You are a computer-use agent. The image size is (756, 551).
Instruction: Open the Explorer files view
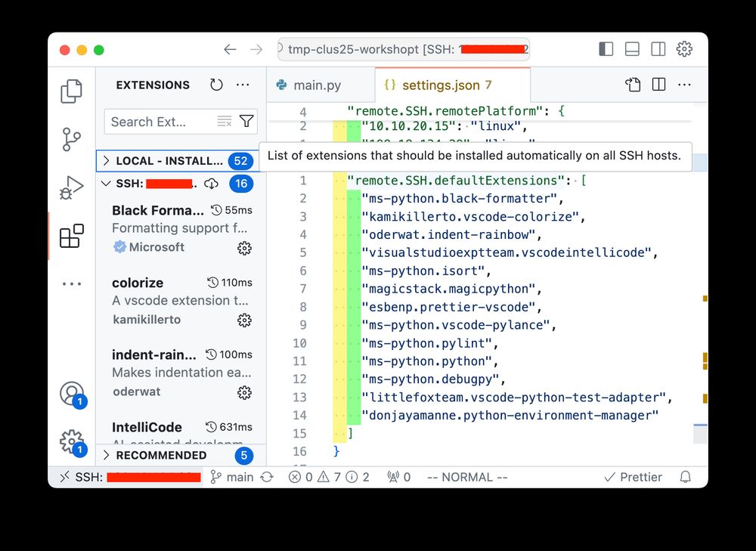[71, 91]
